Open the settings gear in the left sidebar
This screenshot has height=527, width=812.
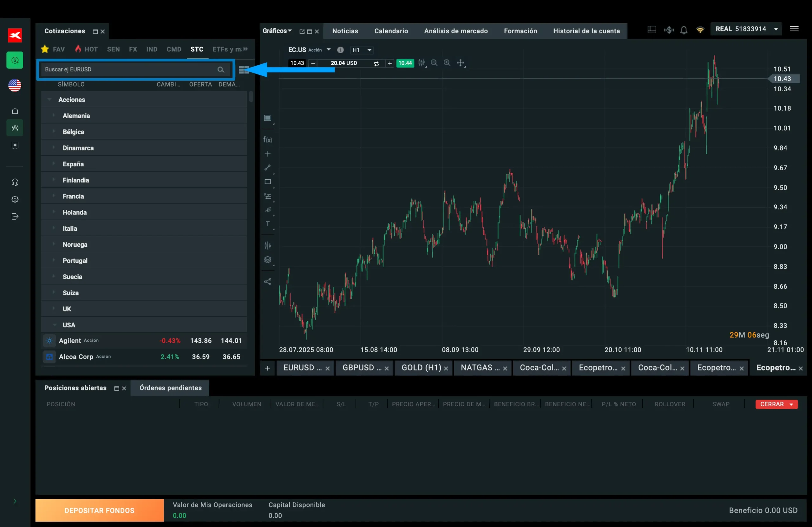(15, 199)
